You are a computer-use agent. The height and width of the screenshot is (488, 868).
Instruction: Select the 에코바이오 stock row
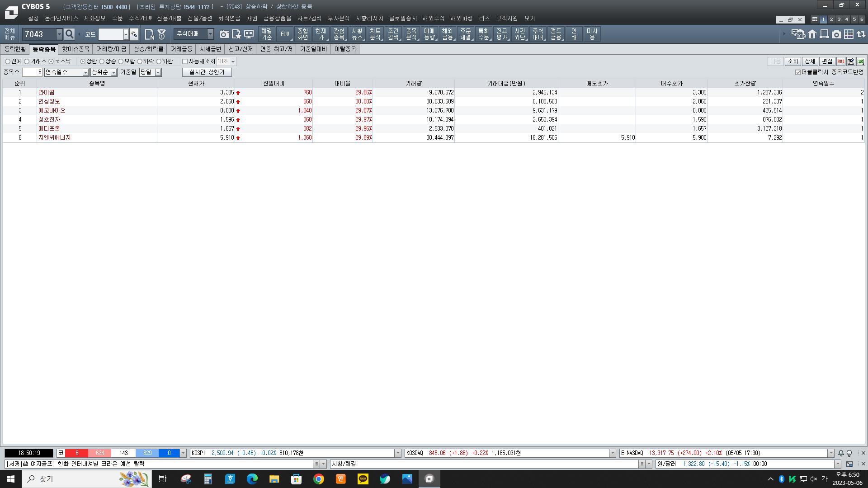[434, 111]
